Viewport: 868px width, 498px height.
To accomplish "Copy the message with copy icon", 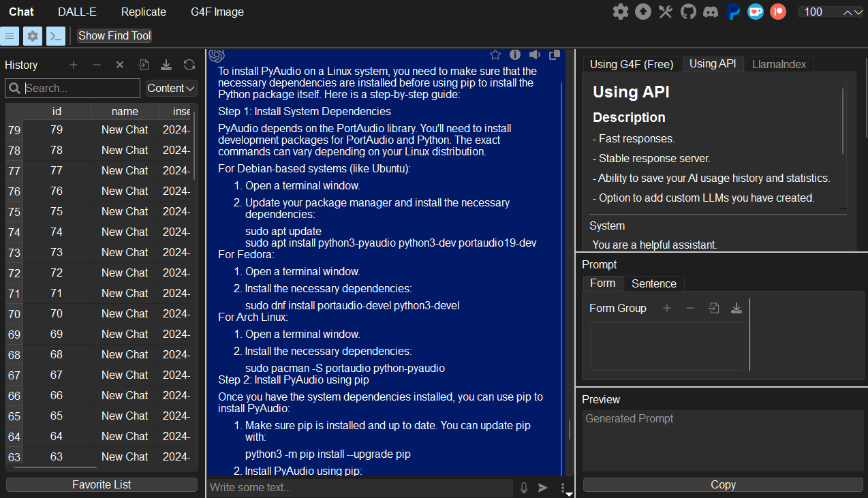I will (555, 55).
